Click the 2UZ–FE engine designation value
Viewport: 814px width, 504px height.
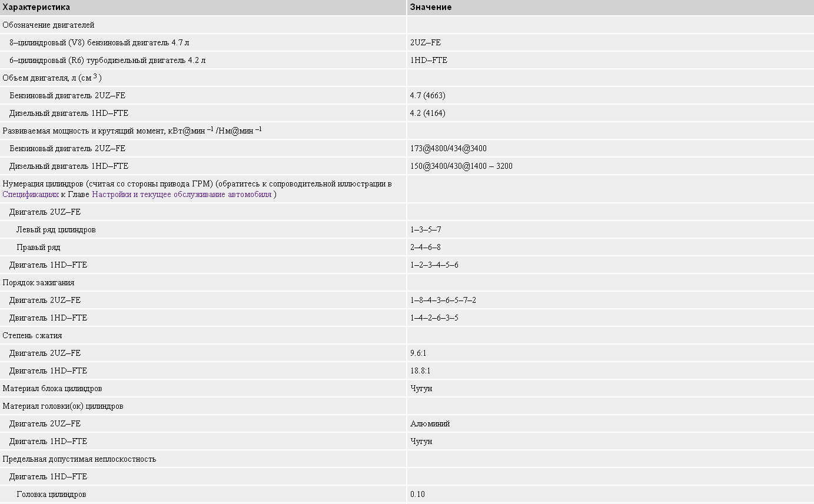point(425,42)
